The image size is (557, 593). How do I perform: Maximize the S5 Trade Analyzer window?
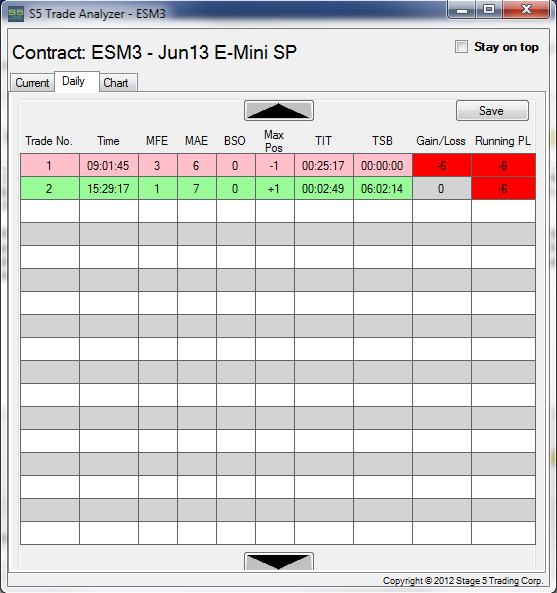click(x=489, y=9)
